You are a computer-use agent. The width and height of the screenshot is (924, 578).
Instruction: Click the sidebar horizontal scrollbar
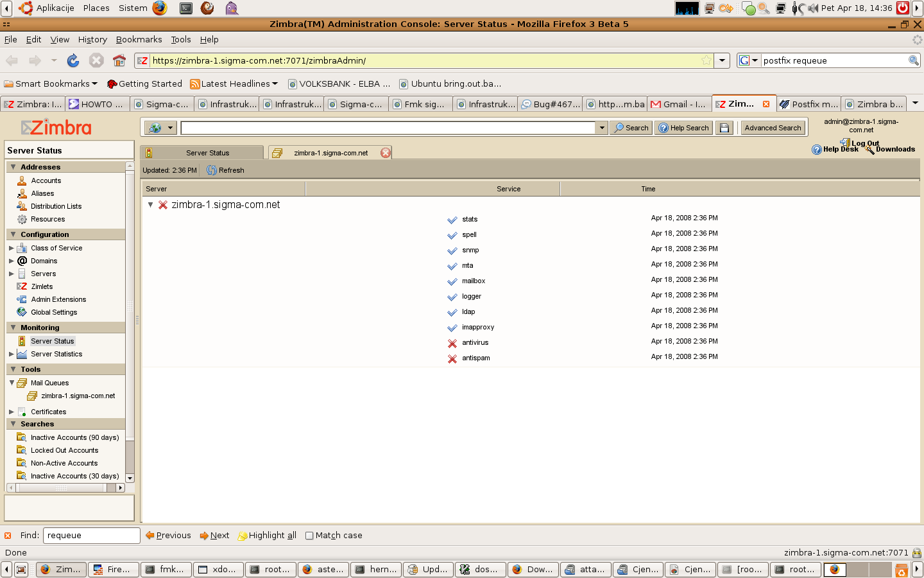coord(61,488)
